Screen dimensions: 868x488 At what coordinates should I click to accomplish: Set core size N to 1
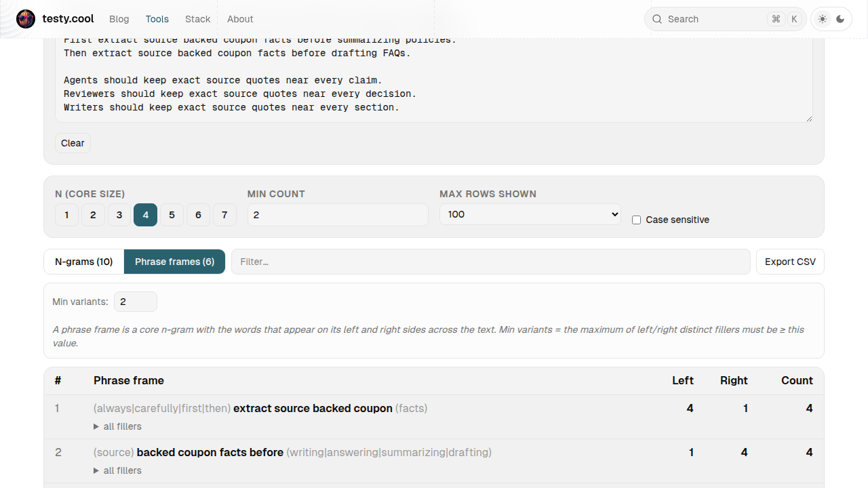(x=66, y=215)
